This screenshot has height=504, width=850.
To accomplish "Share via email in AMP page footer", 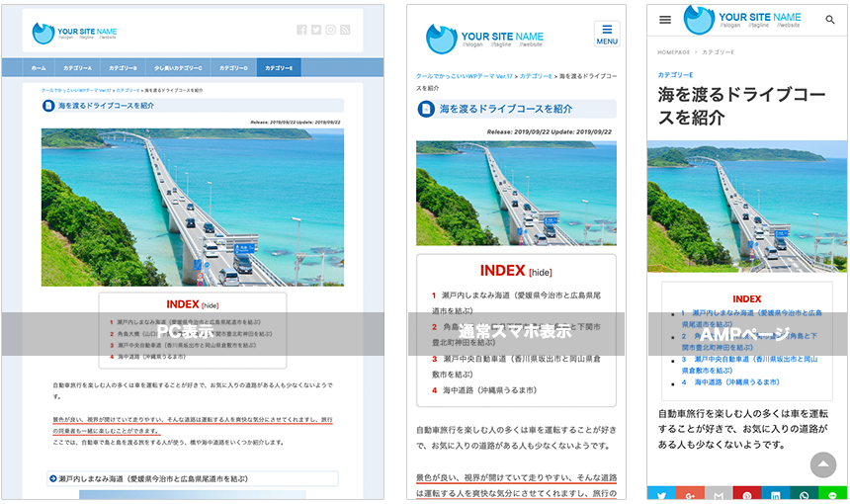I will (x=719, y=494).
